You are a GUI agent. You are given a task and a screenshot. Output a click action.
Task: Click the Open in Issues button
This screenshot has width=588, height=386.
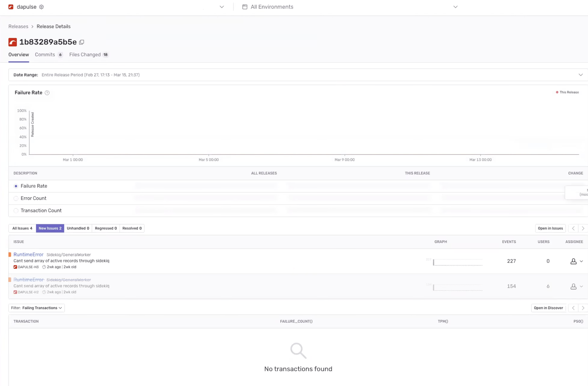550,228
